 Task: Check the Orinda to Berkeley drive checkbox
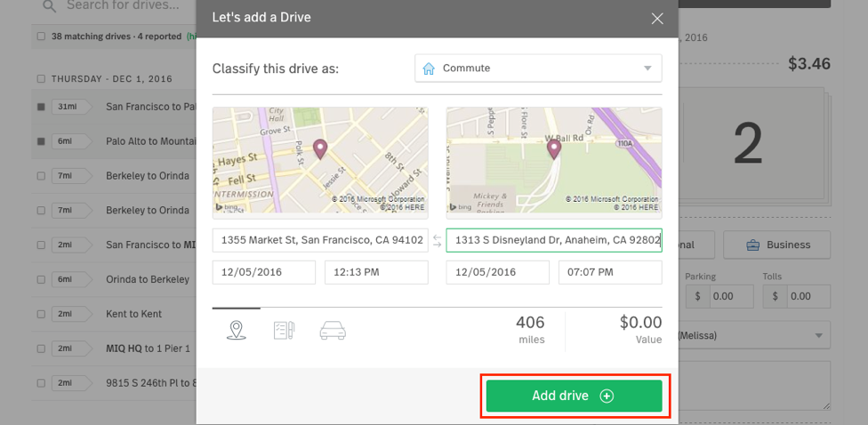(x=41, y=279)
